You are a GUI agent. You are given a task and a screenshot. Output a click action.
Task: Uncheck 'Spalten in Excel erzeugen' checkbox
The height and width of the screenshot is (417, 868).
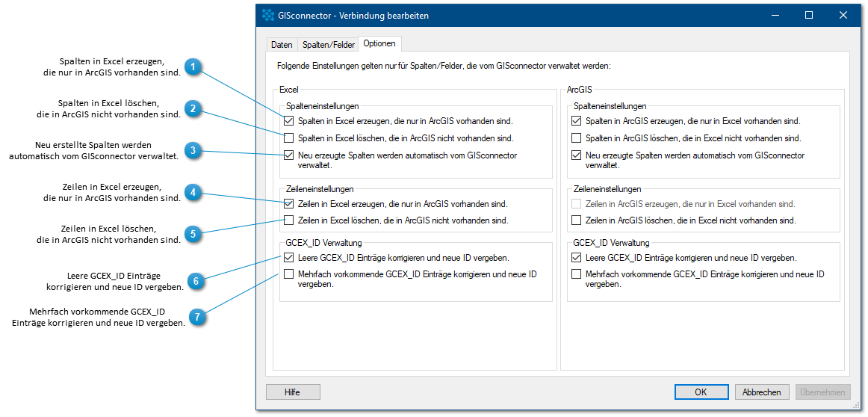point(288,120)
